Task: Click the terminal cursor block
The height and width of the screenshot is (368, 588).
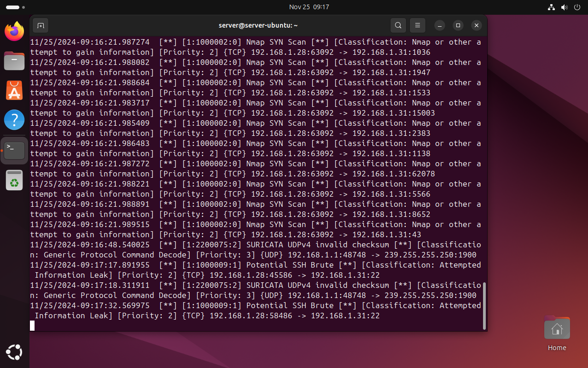Action: (32, 326)
